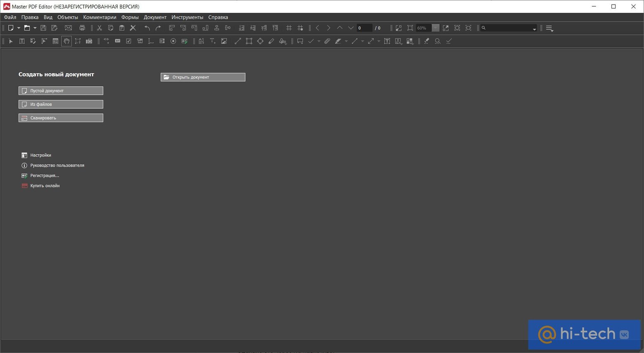Screen dimensions: 644x353
Task: Click the Пустой документ button
Action: pyautogui.click(x=61, y=91)
